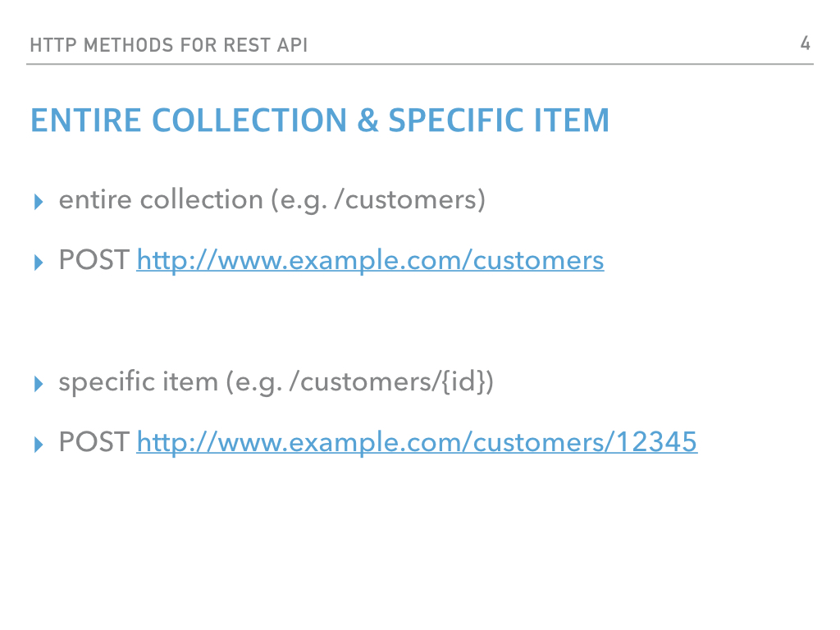Click the 'specific item' bullet text
Screen dimensions: 840x630
(276, 382)
